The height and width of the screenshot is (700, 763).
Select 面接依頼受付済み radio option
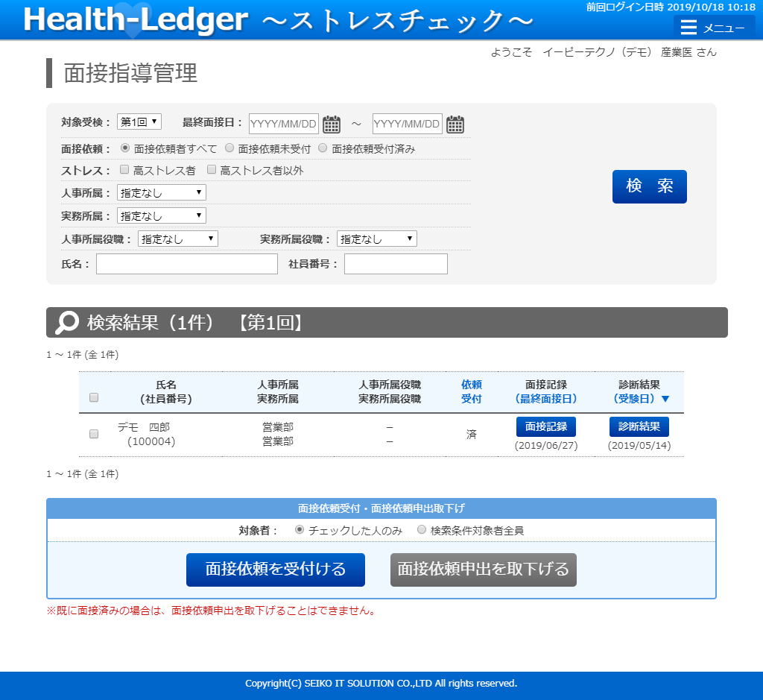[x=323, y=148]
